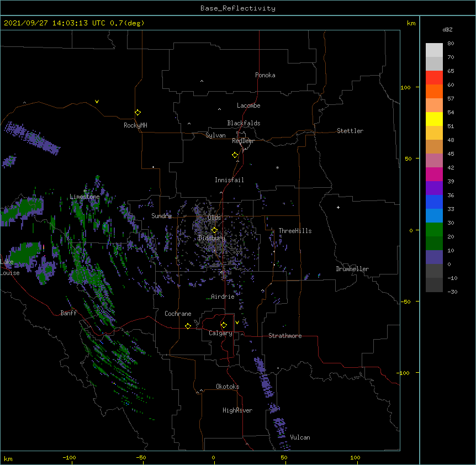Select the light blue 30-33 dBZ swatch
The width and height of the screenshot is (476, 465).
pyautogui.click(x=434, y=215)
